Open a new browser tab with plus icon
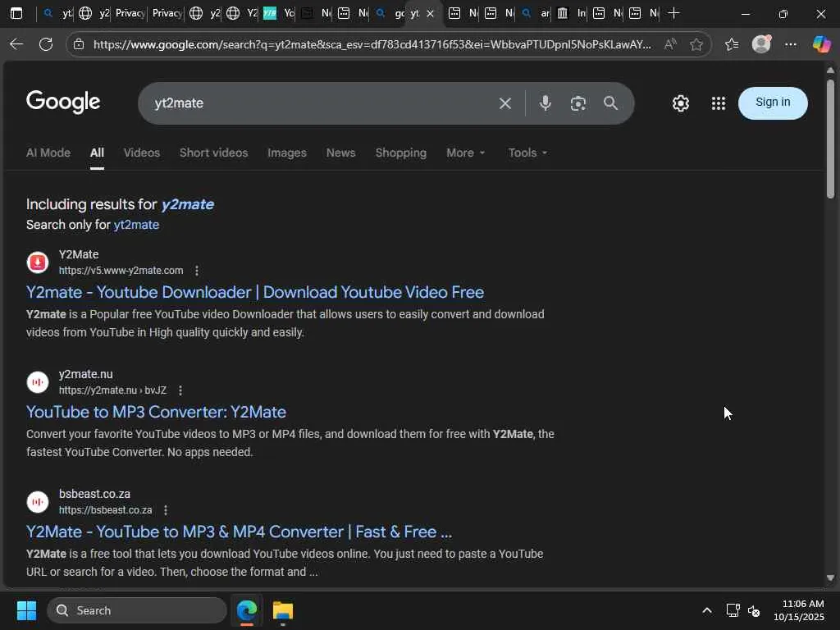The image size is (840, 630). pos(674,13)
